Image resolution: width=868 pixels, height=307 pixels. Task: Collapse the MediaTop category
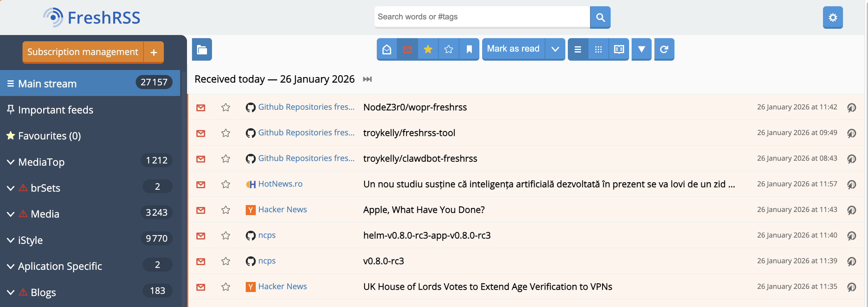pyautogui.click(x=10, y=162)
